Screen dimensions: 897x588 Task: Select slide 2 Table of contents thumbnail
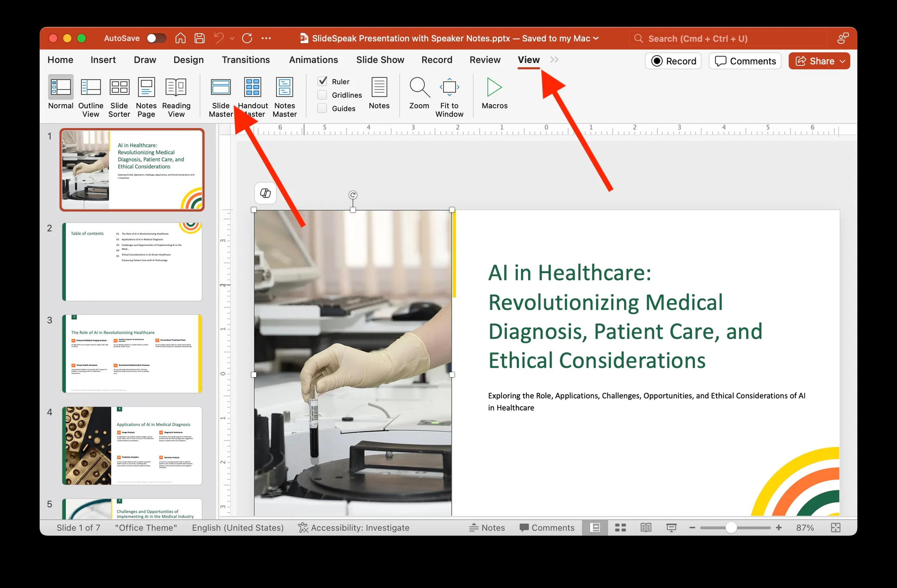click(x=132, y=262)
